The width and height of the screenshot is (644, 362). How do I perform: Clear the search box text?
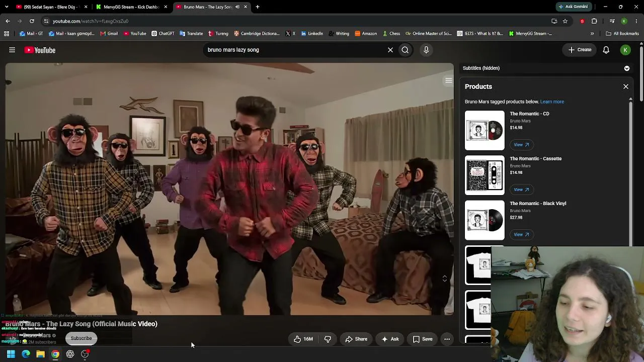click(x=390, y=50)
